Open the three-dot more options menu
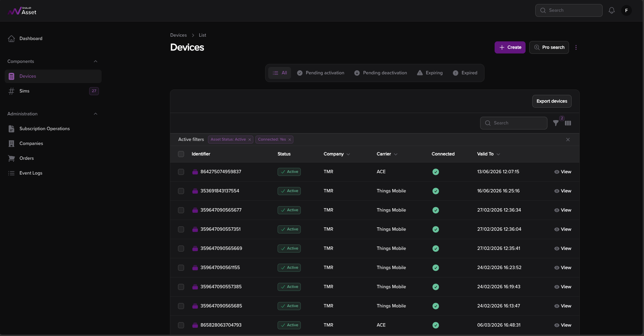 (x=576, y=47)
